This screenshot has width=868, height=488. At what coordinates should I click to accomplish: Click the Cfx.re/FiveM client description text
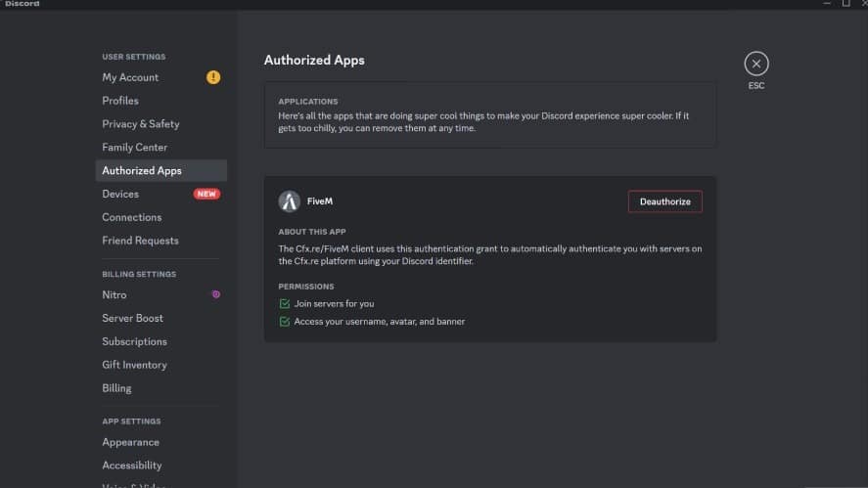(x=490, y=255)
